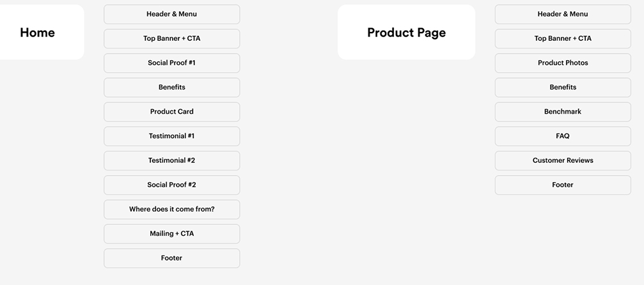Screen dimensions: 644x285
Task: Select Benefits block in Home column
Action: click(x=171, y=87)
